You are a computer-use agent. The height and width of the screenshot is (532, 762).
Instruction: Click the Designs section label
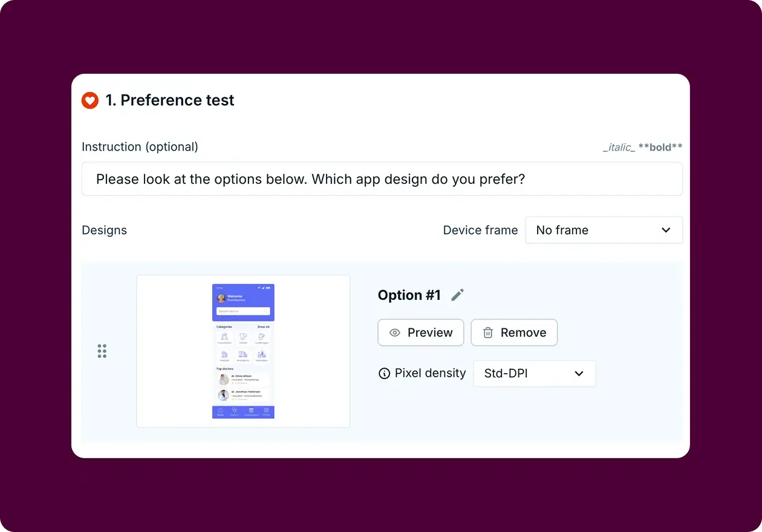(104, 230)
